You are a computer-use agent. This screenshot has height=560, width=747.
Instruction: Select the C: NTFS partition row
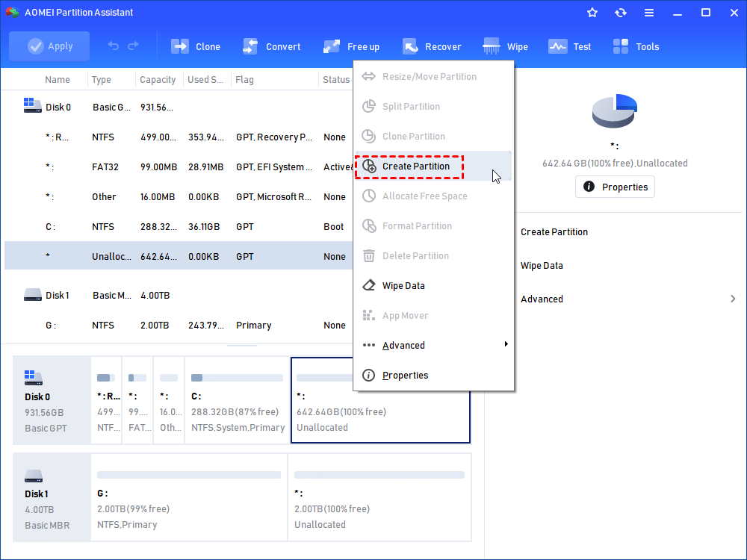pos(179,227)
